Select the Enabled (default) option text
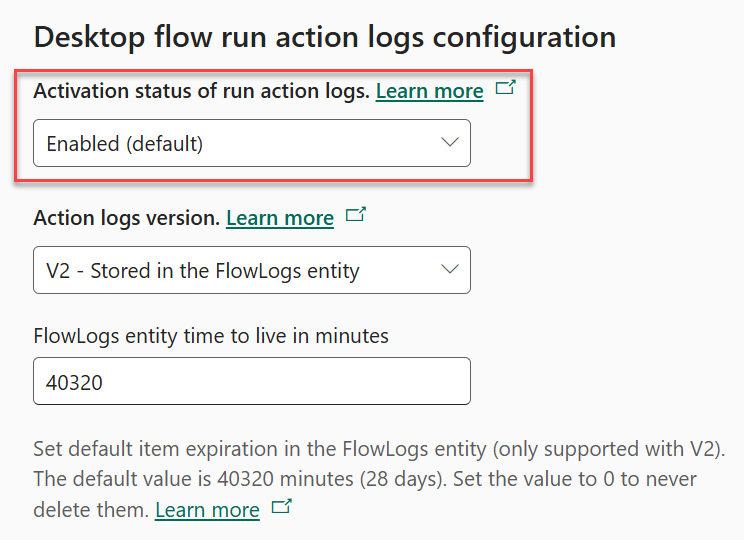 125,144
